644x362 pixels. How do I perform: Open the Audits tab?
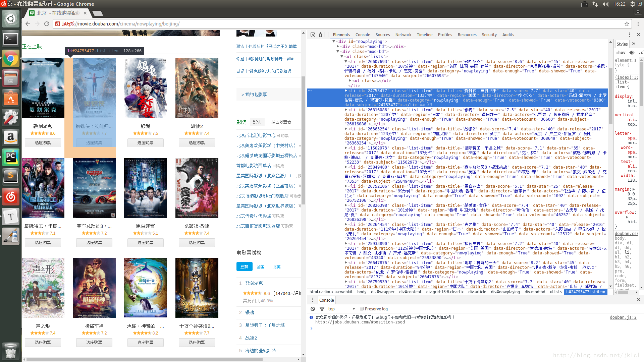pyautogui.click(x=508, y=35)
